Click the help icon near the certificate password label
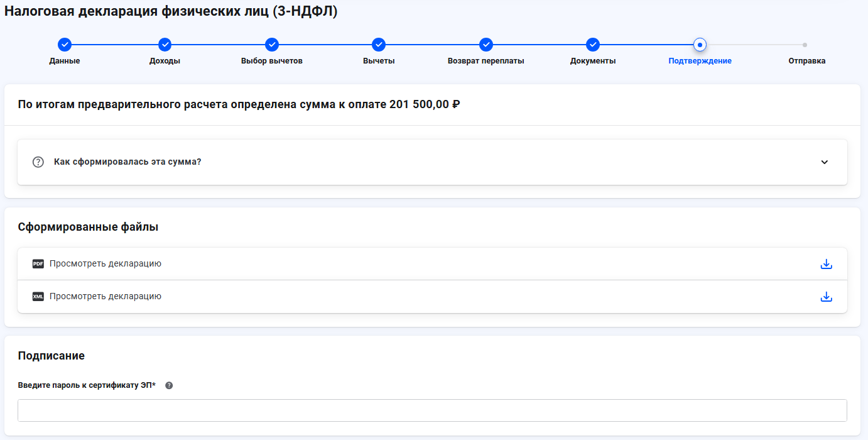Screen dimensions: 868x440 (168, 386)
